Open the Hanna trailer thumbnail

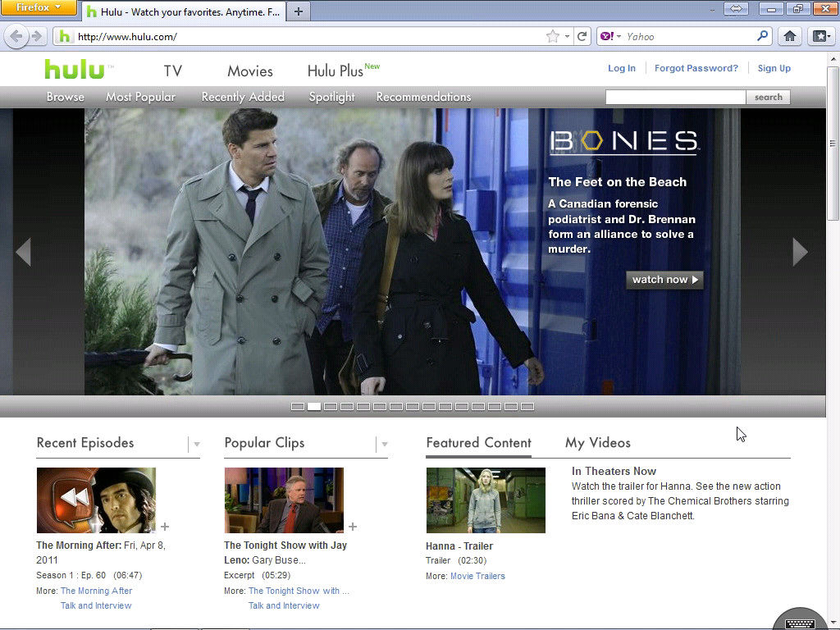(486, 500)
